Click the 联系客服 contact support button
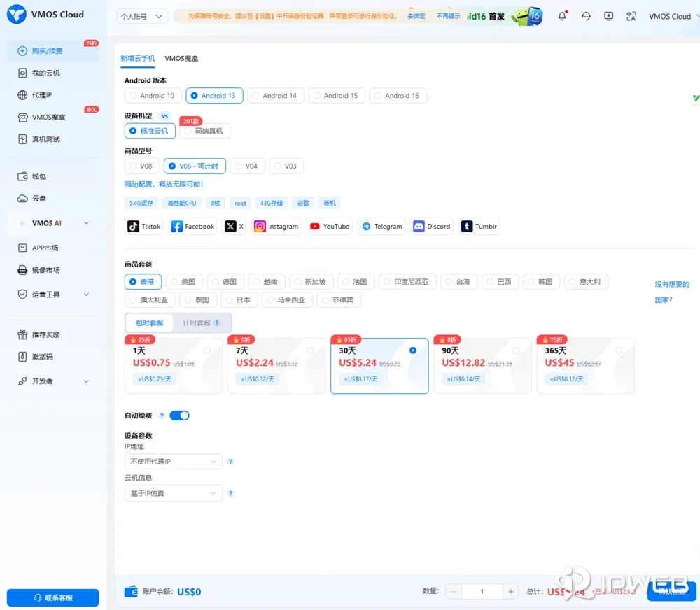 52,597
